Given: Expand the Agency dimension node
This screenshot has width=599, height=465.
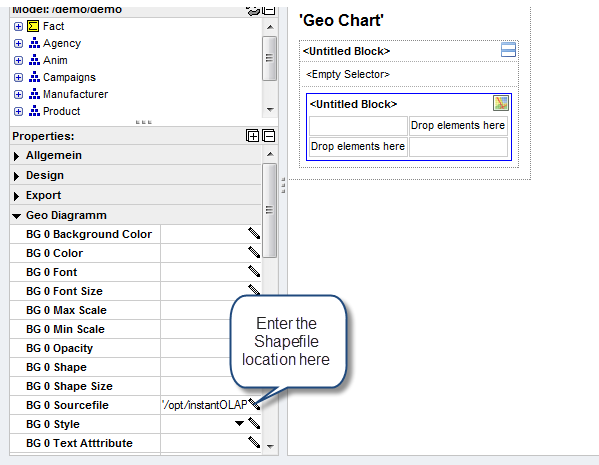Looking at the screenshot, I should click(18, 43).
